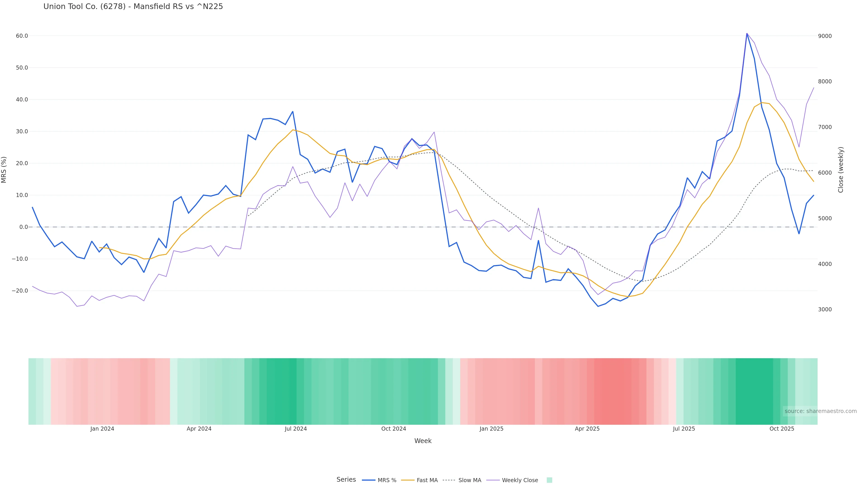868x488 pixels.
Task: Click the purple Weekly Close legend line icon
Action: 493,480
